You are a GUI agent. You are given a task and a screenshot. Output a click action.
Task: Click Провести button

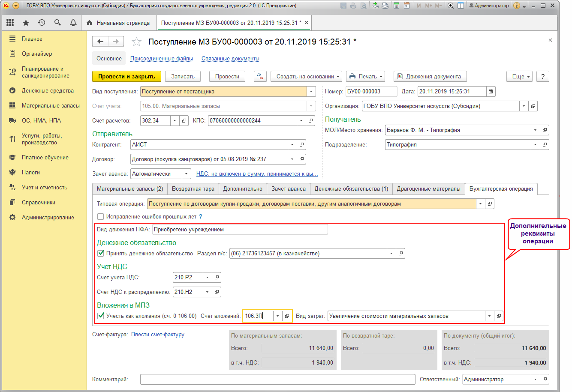pos(227,76)
